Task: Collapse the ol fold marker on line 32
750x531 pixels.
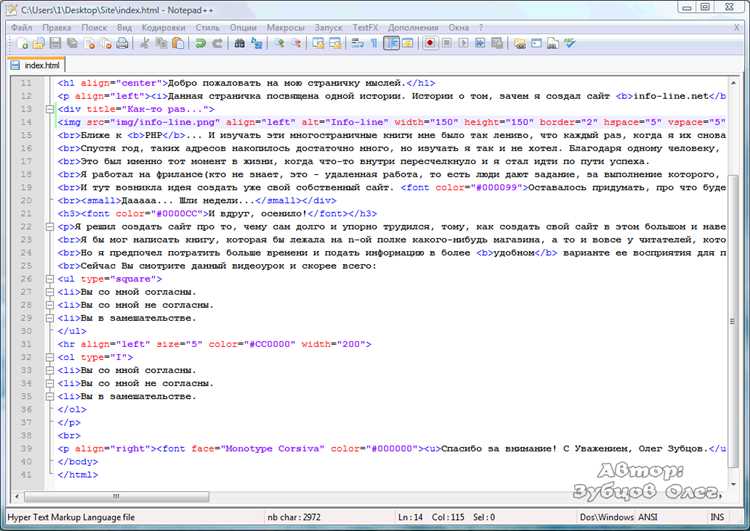Action: tap(49, 357)
